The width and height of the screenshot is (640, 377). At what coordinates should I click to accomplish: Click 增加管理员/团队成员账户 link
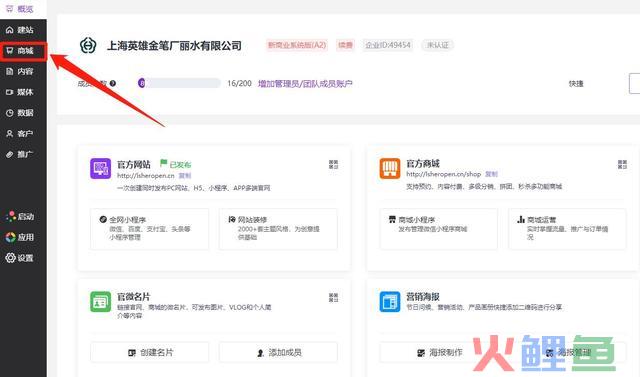click(x=305, y=84)
